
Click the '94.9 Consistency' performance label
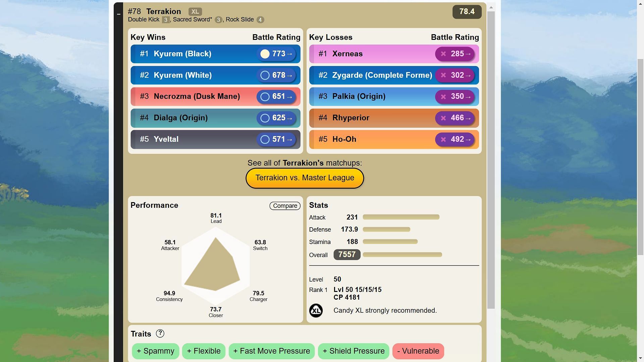coord(169,296)
